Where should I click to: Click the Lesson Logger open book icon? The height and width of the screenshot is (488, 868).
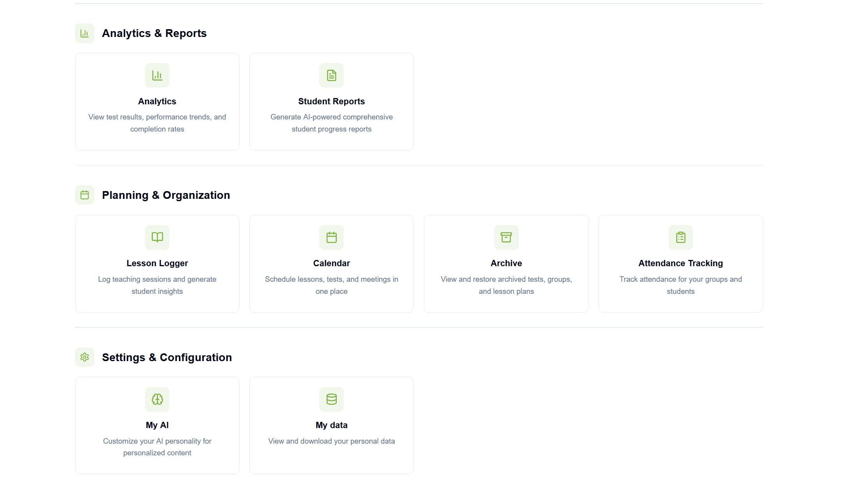tap(157, 237)
